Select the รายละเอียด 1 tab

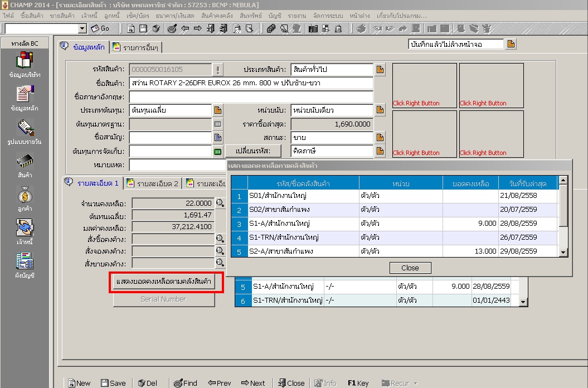click(93, 183)
